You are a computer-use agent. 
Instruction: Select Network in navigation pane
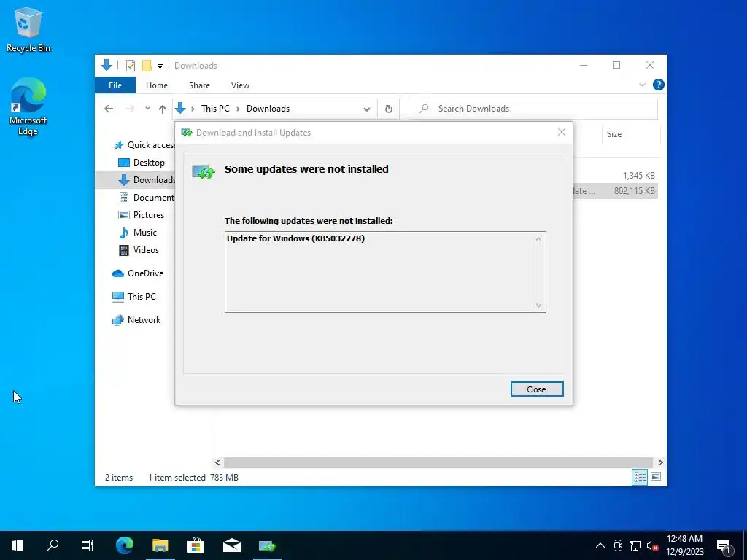[136, 320]
